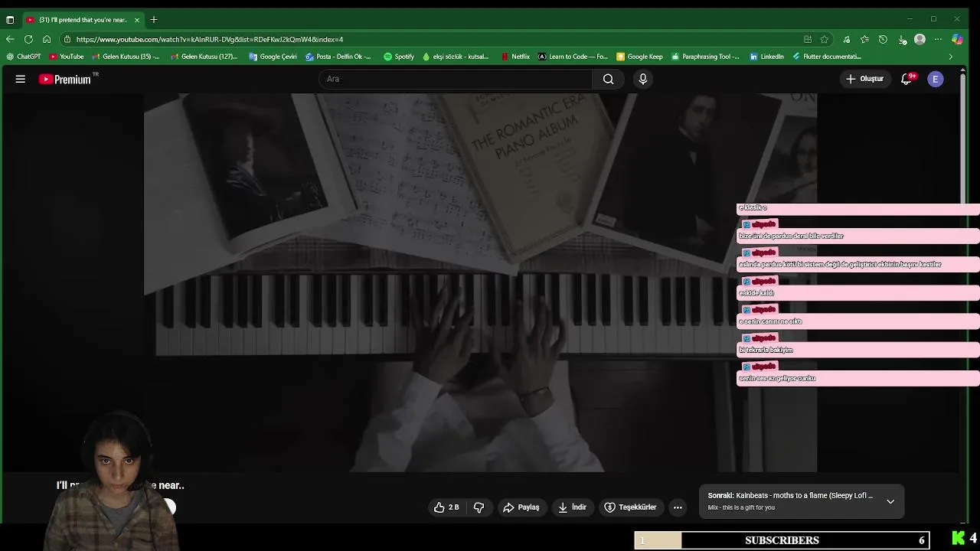Click the piano video player
The height and width of the screenshot is (551, 980).
point(480,283)
